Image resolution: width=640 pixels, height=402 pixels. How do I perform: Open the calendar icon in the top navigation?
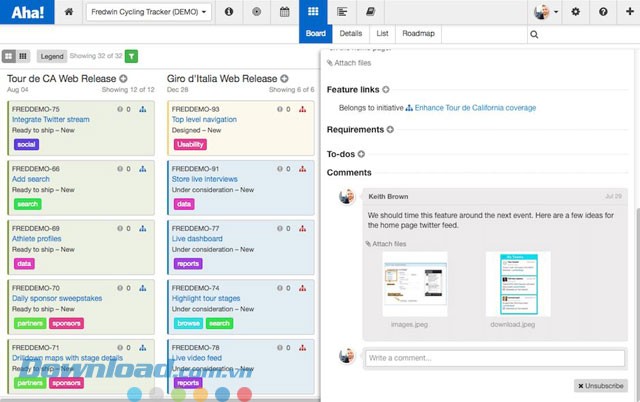click(x=285, y=12)
